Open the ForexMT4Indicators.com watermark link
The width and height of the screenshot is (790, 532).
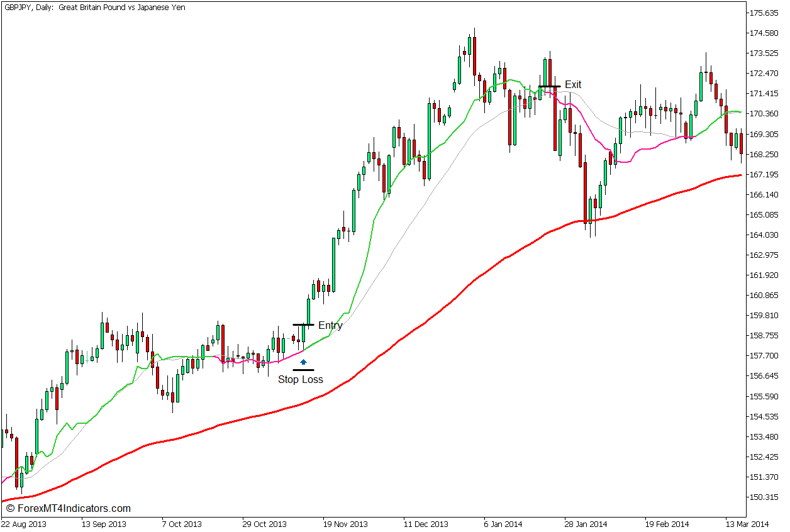click(x=67, y=508)
